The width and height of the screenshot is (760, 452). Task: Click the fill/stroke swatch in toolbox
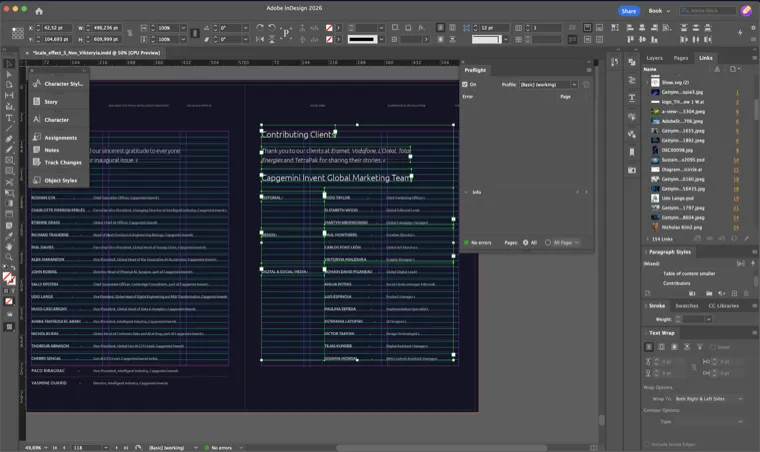point(8,279)
